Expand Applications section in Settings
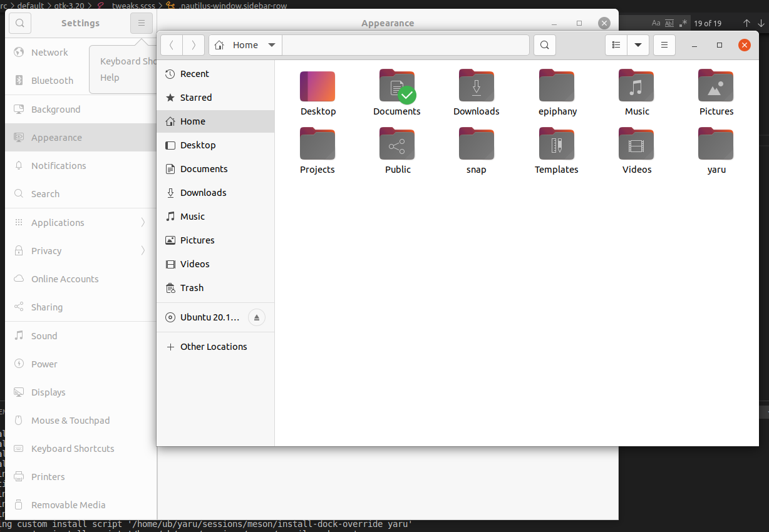Screen dimensions: 769x532 point(143,222)
